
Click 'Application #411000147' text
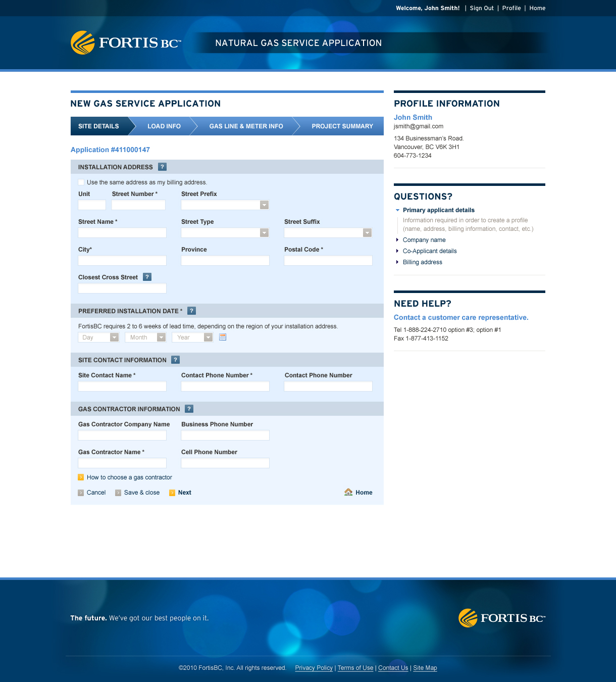pyautogui.click(x=110, y=150)
